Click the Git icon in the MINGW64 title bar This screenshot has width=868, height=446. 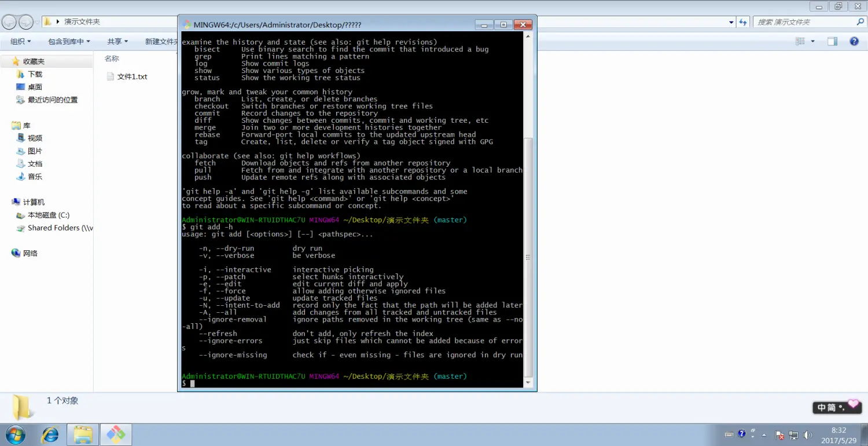(187, 24)
